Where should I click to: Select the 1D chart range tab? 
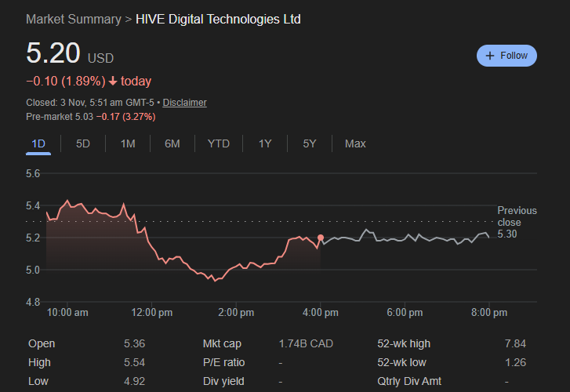coord(38,143)
